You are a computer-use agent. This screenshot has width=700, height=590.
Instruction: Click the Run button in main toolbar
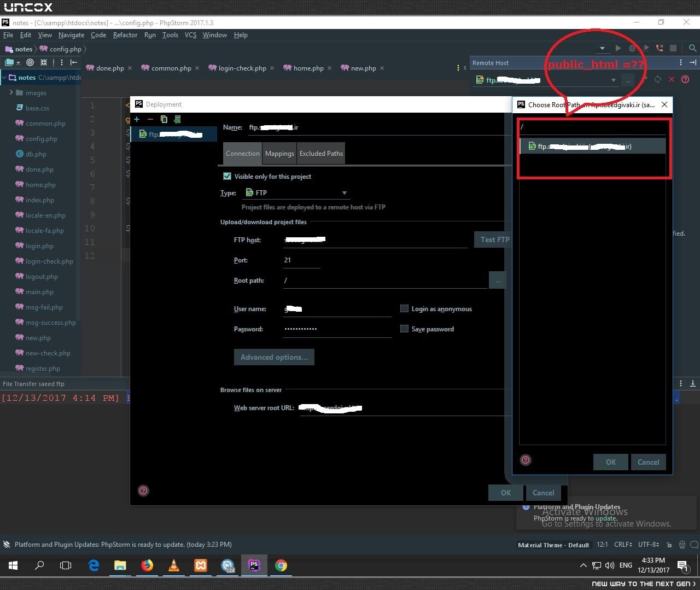(618, 48)
